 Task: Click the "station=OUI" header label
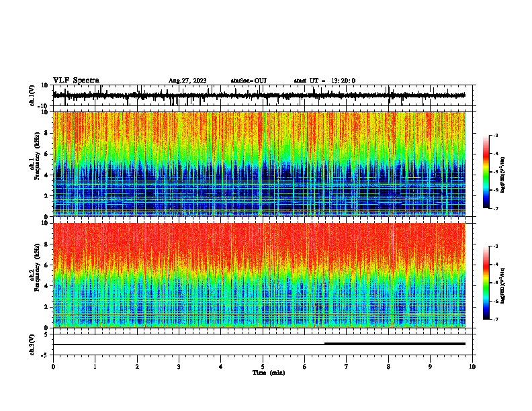(x=249, y=81)
